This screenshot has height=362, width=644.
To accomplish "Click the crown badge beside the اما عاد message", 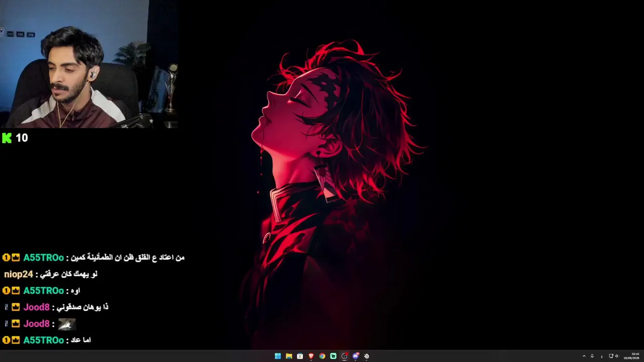I will point(16,340).
